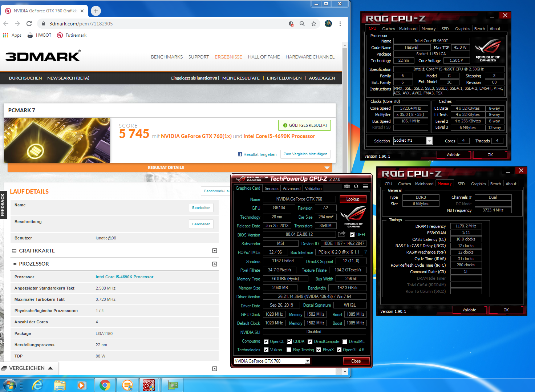This screenshot has height=392, width=535.
Task: Collapse the PROZESSOR section
Action: click(215, 264)
